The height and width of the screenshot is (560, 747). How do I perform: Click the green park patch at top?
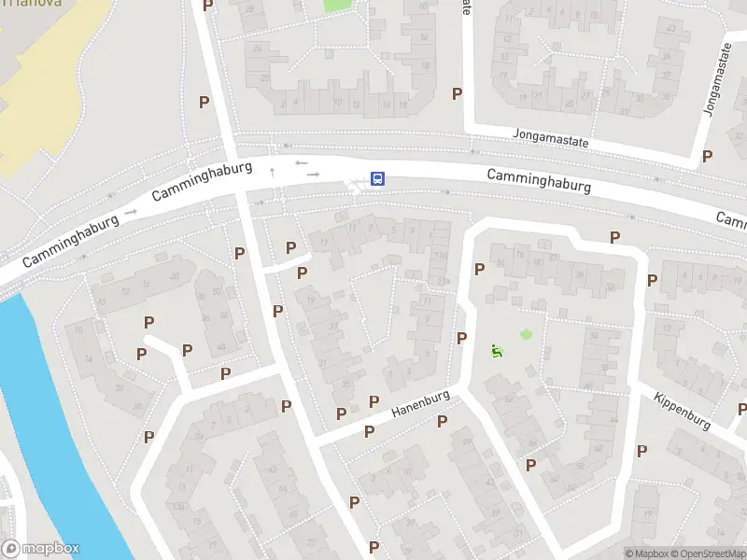click(x=337, y=6)
